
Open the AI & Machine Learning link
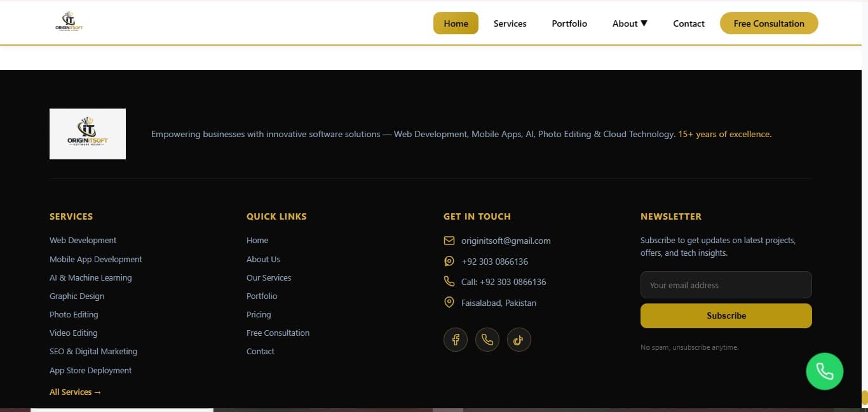pyautogui.click(x=91, y=277)
